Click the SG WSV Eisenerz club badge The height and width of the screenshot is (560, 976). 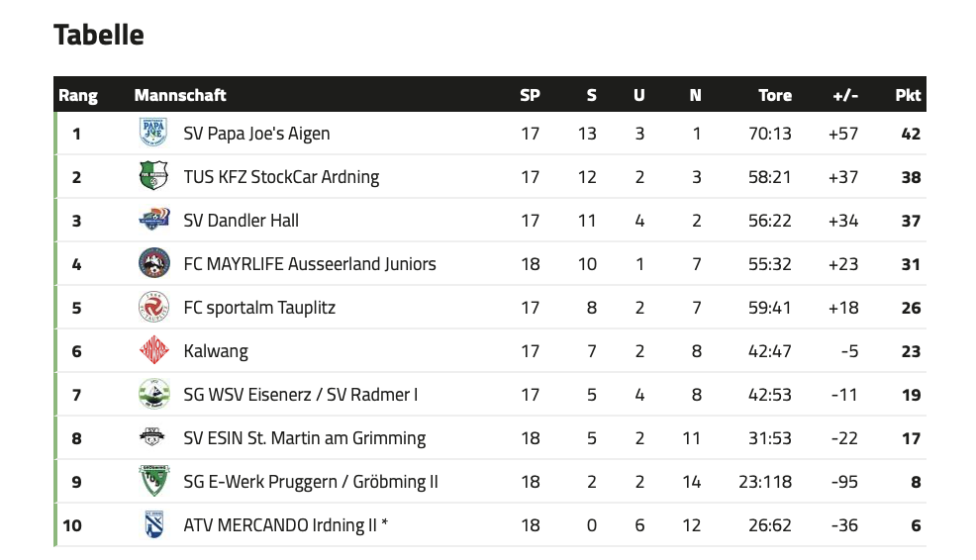click(153, 394)
